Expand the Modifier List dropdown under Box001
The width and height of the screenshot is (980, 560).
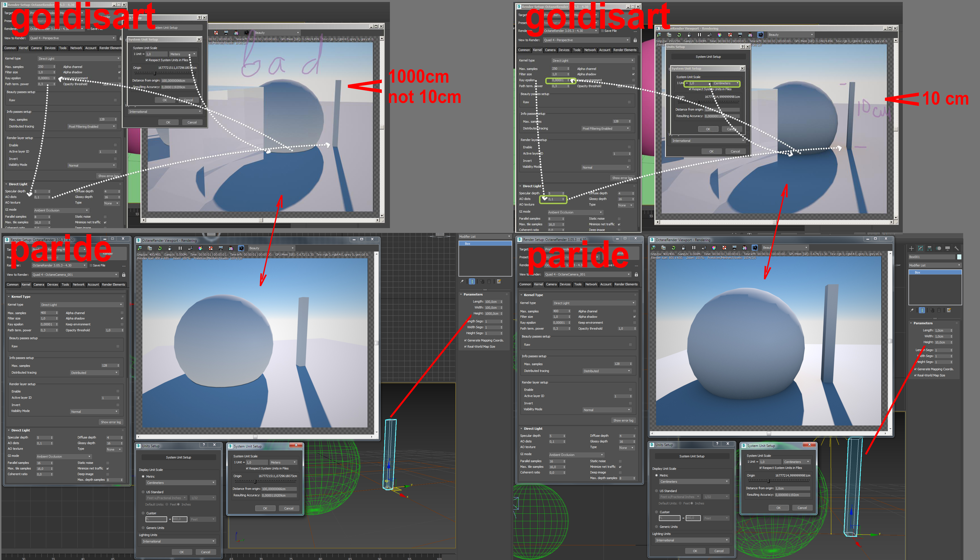point(934,265)
